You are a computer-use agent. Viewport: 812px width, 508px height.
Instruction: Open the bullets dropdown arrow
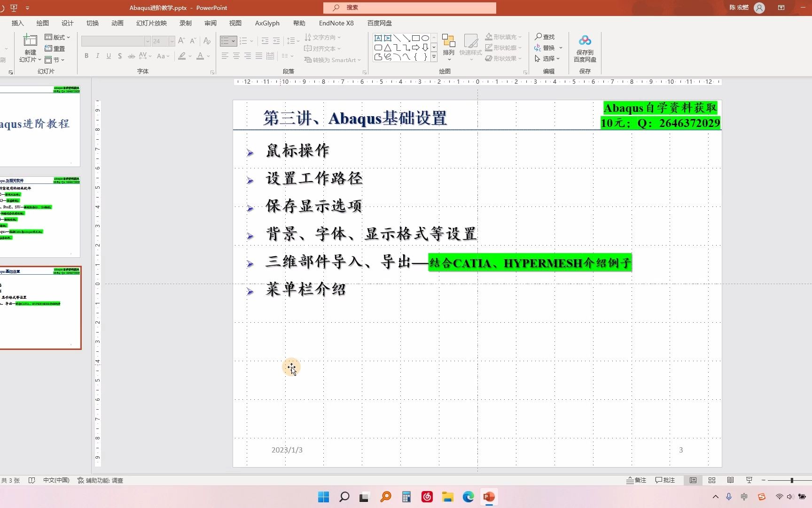point(233,41)
